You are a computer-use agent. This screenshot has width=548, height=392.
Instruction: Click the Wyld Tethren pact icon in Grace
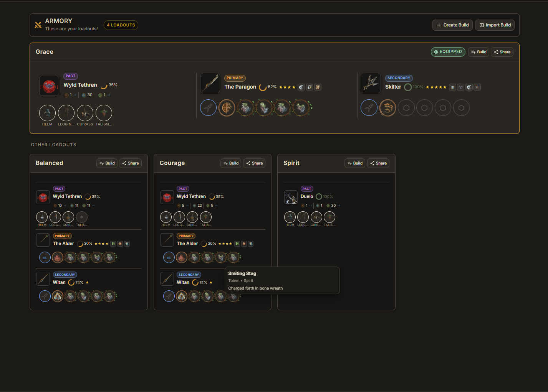[49, 85]
